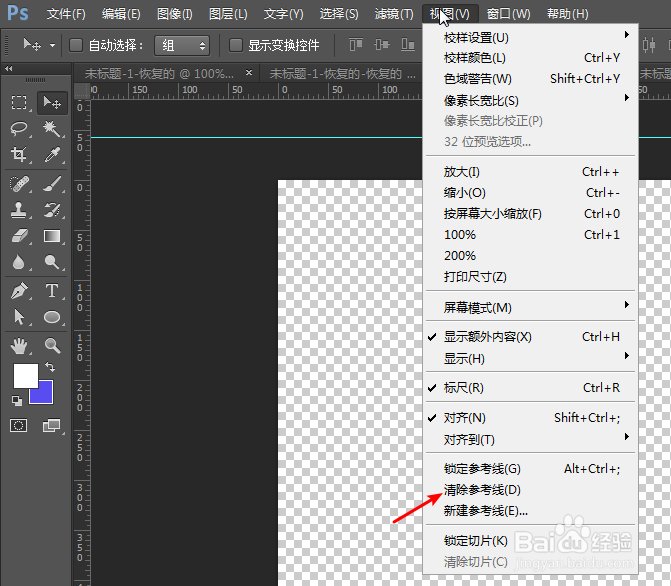Toggle 标尺(R) rulers option
671x586 pixels.
tap(530, 388)
